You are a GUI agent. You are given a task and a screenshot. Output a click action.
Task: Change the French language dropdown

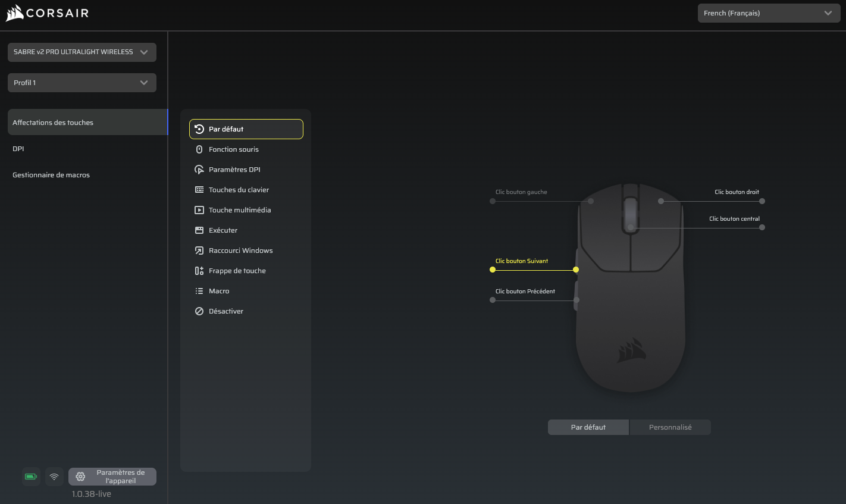click(768, 12)
